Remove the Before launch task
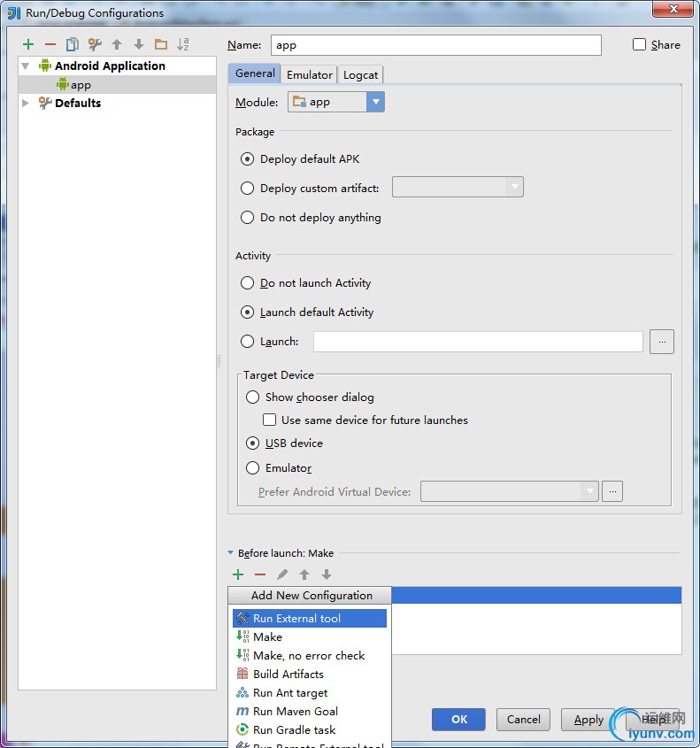The width and height of the screenshot is (700, 748). coord(260,574)
